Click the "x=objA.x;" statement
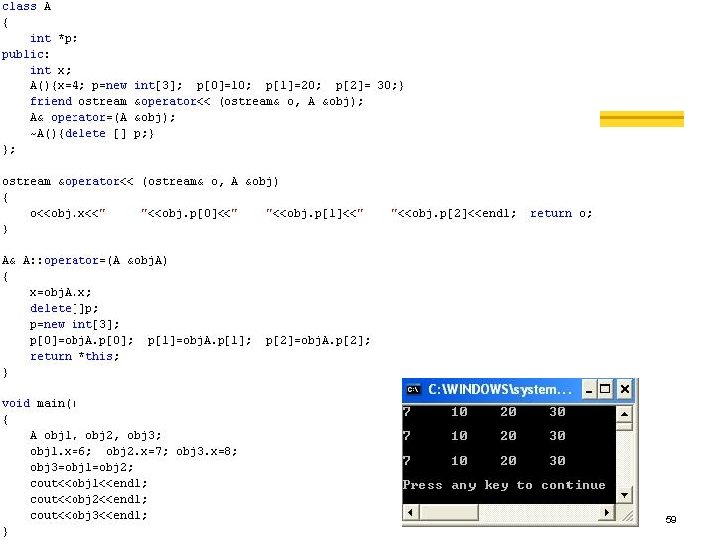This screenshot has height=540, width=720. coord(61,292)
